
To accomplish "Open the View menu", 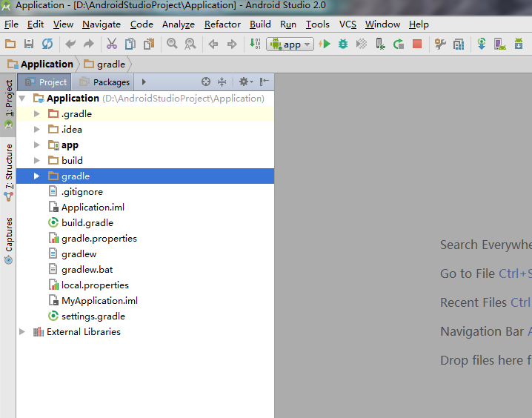I will point(63,24).
